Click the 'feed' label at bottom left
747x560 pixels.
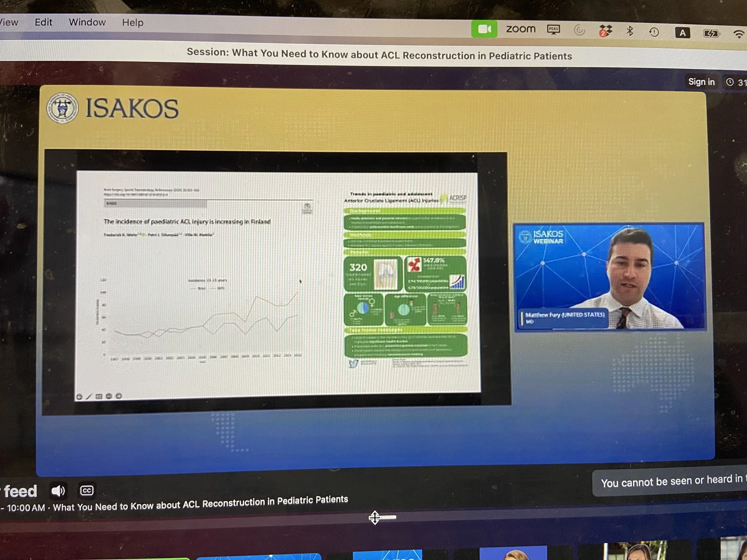20,491
